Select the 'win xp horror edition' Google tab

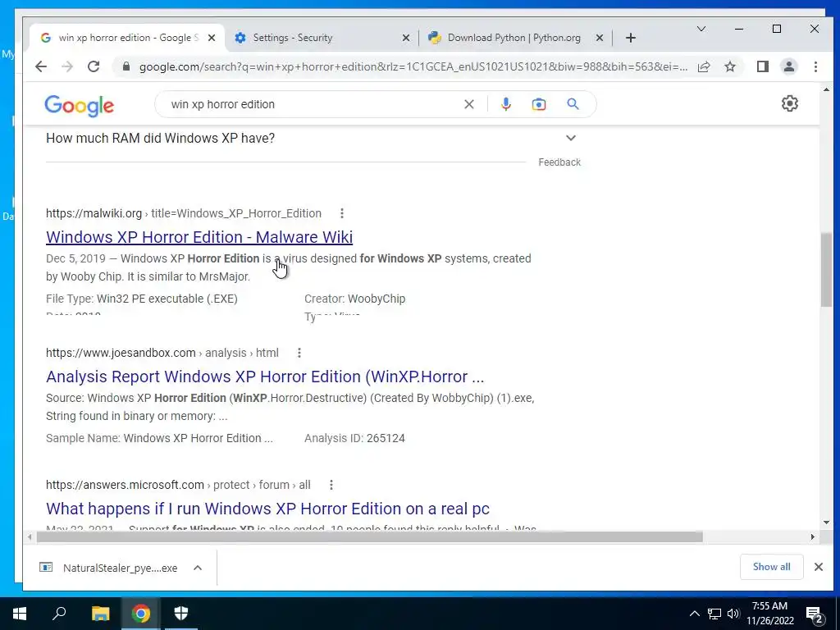128,38
